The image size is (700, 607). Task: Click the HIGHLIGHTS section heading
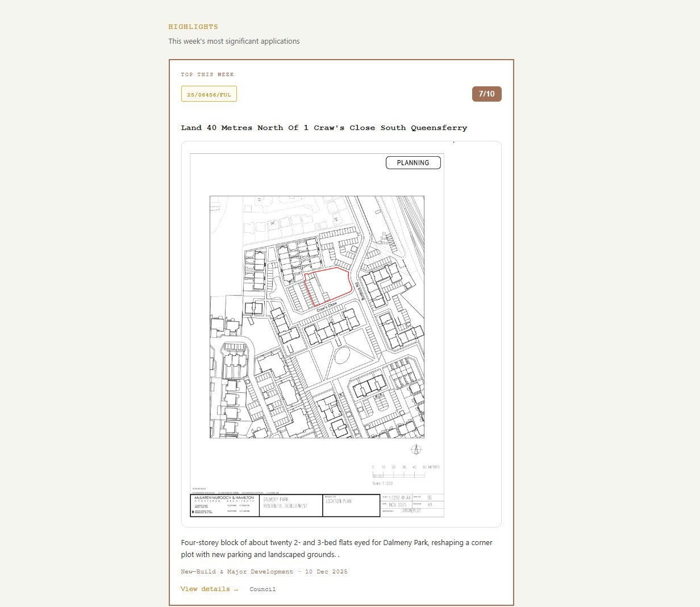click(193, 27)
